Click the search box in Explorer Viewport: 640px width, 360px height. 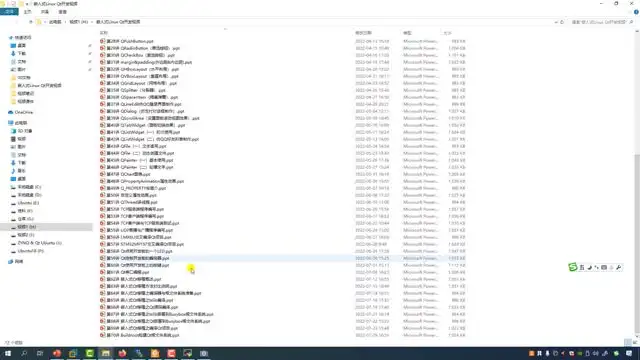(x=602, y=22)
